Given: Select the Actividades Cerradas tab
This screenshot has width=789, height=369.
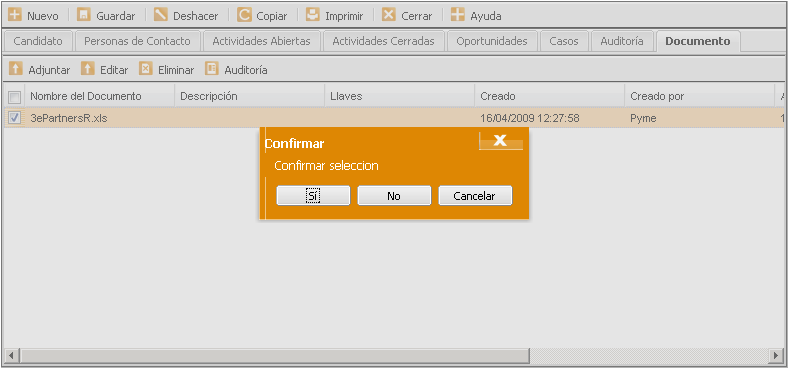Looking at the screenshot, I should 383,41.
